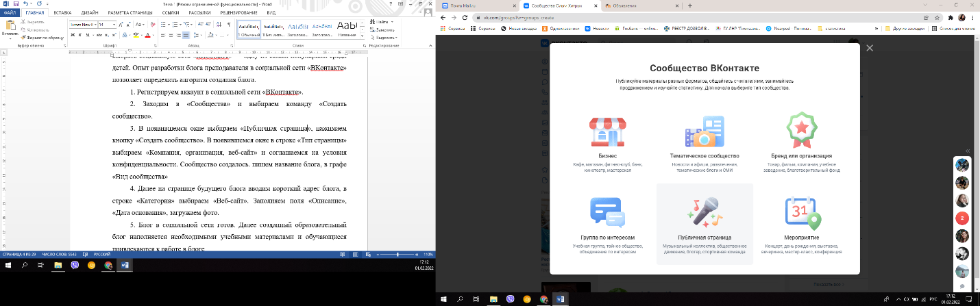
Task: Collapse the Word ribbon with arrow
Action: coord(430,46)
